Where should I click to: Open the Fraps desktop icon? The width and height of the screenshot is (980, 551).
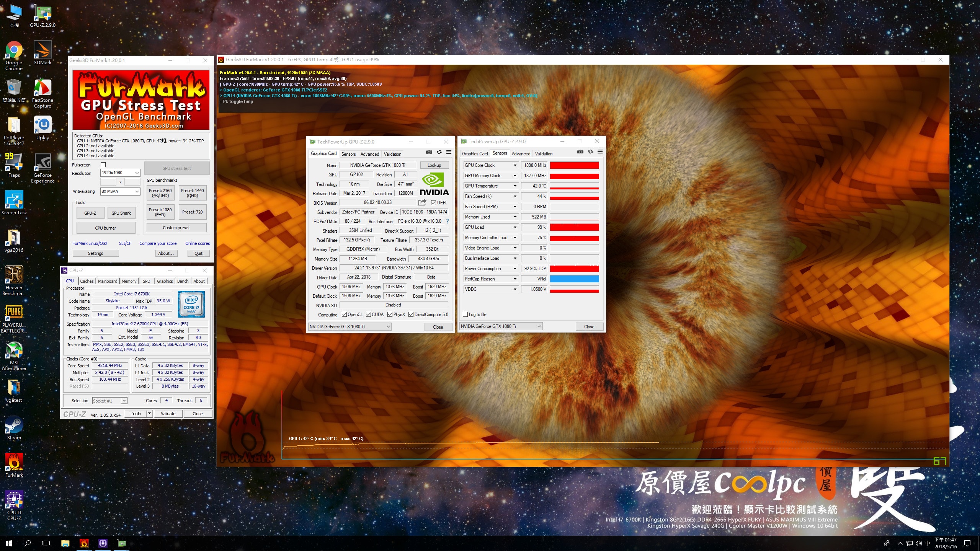(14, 166)
